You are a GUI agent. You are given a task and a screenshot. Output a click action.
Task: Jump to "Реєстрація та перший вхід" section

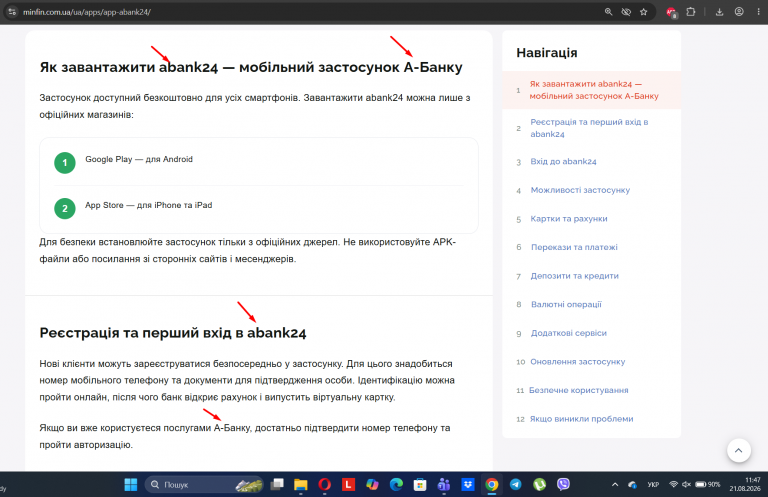click(589, 128)
